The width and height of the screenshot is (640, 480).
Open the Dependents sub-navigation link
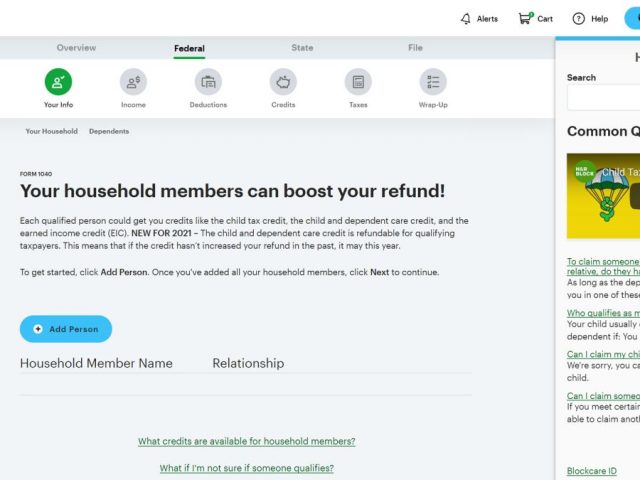click(x=109, y=131)
